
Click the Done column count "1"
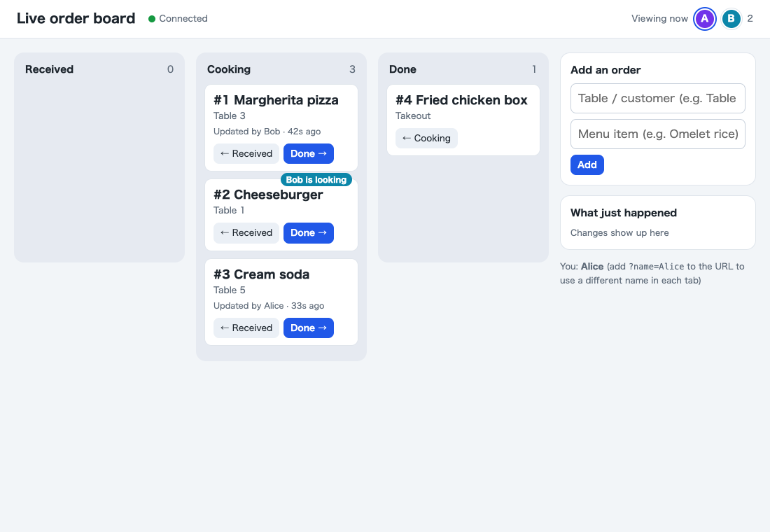(534, 69)
